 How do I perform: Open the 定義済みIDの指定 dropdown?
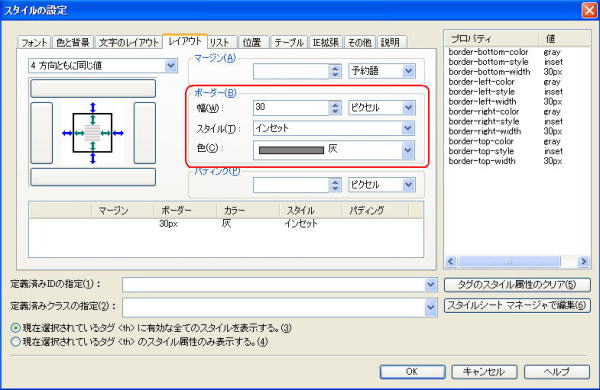click(x=280, y=285)
